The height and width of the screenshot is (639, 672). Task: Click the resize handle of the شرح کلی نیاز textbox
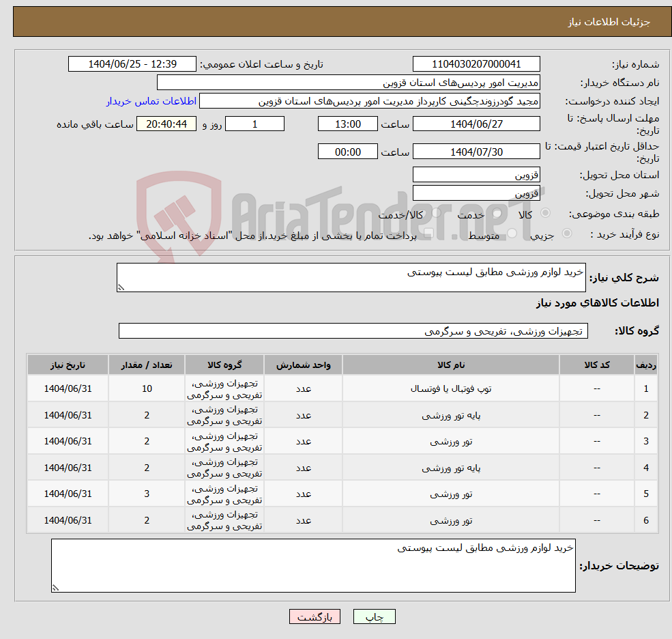(122, 288)
